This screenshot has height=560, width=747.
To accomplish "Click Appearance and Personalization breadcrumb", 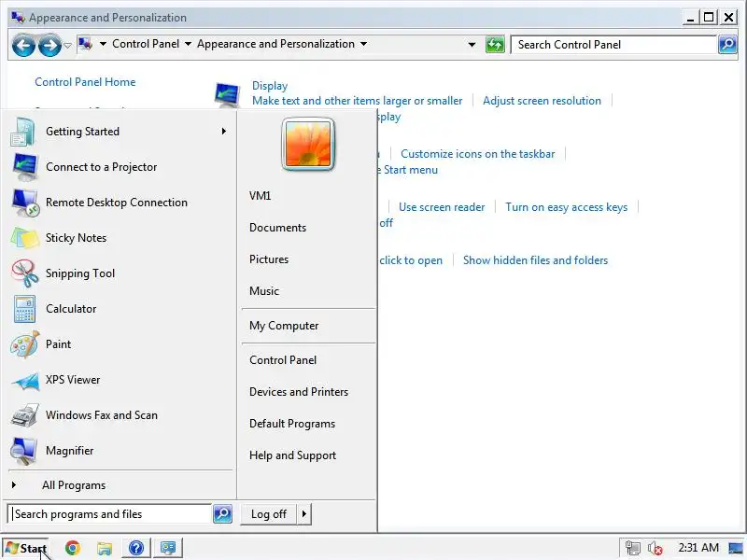I will point(275,44).
